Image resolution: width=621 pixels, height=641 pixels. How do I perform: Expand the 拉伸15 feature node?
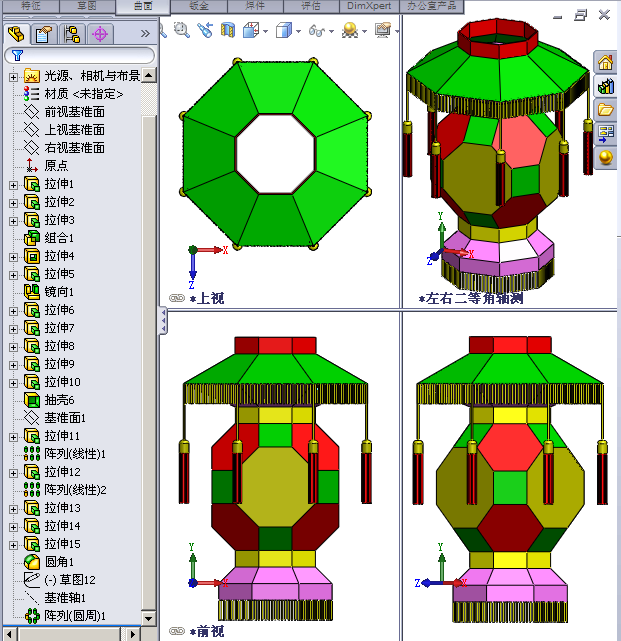tap(13, 545)
